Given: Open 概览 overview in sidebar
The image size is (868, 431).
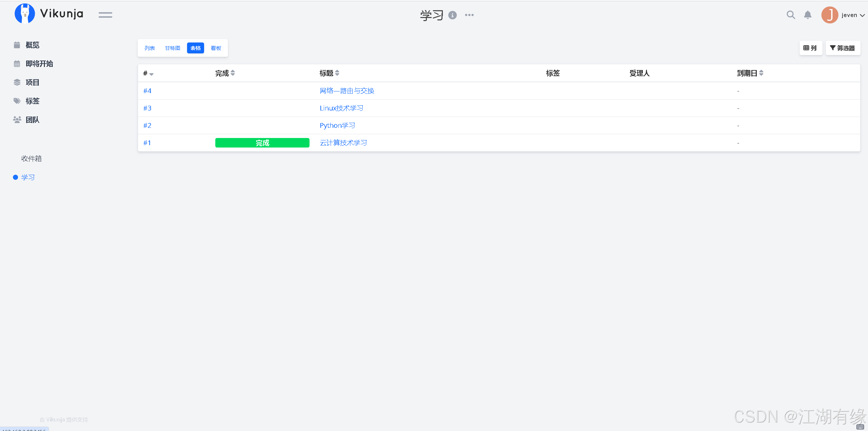Looking at the screenshot, I should [32, 45].
